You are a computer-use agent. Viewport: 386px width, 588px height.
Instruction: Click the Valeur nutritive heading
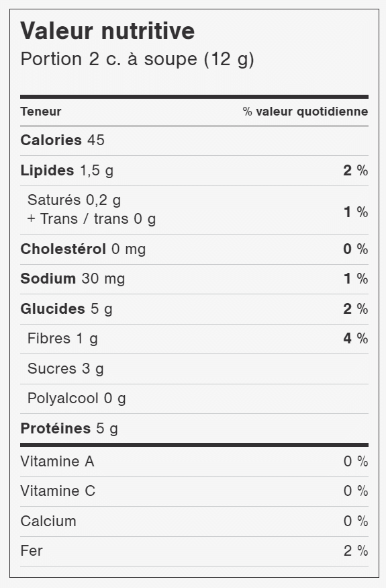point(107,31)
